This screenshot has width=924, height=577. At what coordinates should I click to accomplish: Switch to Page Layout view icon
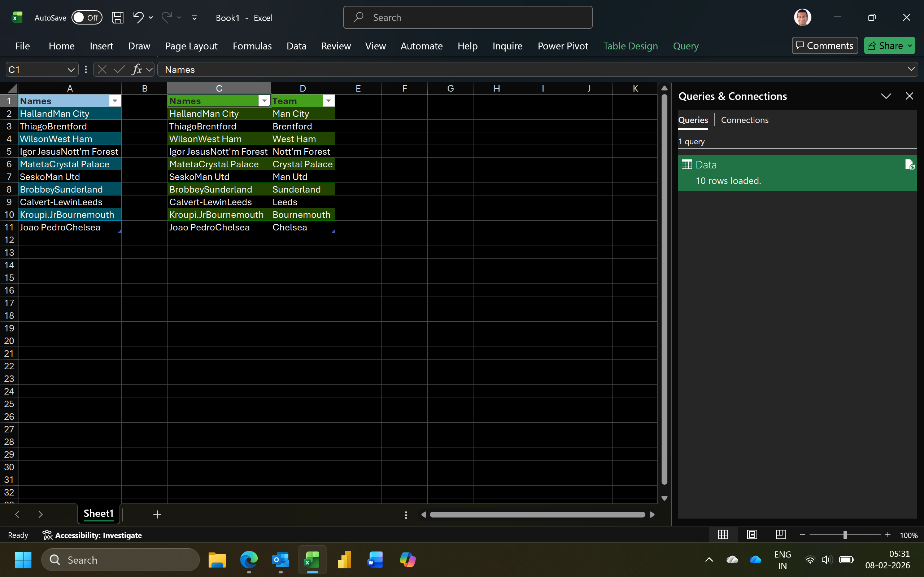click(x=752, y=535)
